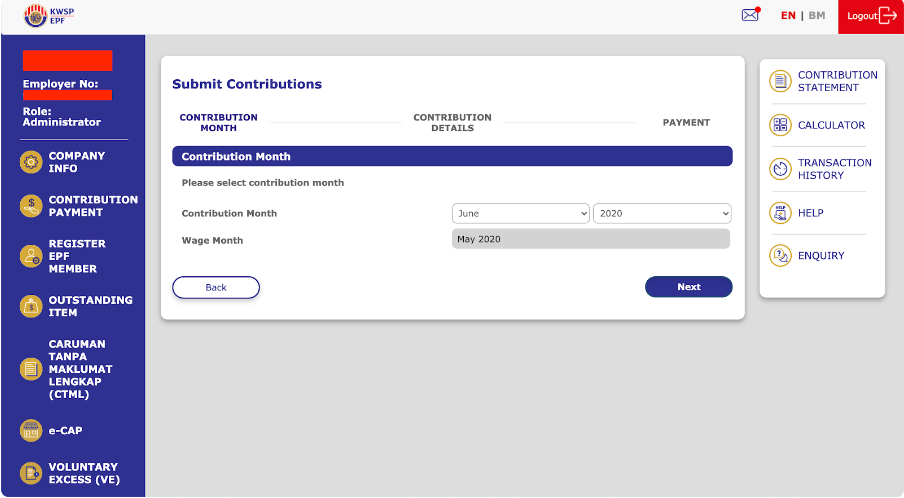This screenshot has height=498, width=904.
Task: Go to Voluntary Excess (VE) menu
Action: (x=84, y=473)
